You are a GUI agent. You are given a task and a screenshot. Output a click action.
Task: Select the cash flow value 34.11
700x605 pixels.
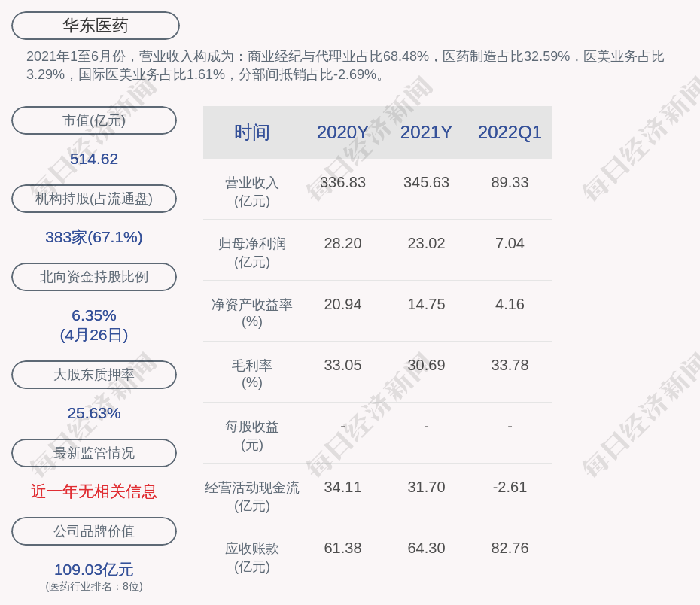pyautogui.click(x=343, y=487)
